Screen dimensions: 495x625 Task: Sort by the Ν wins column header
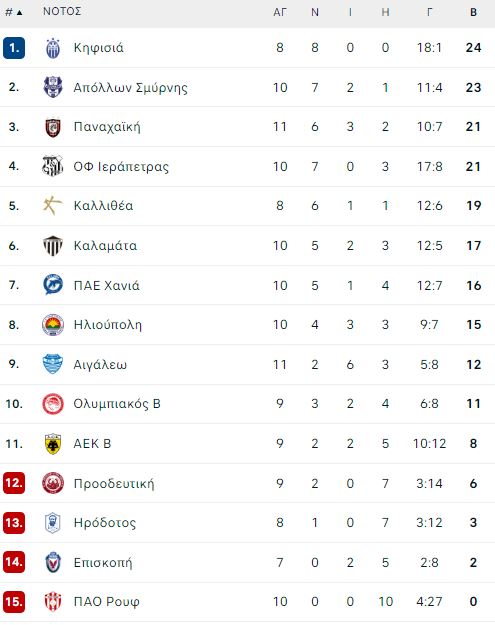tap(315, 12)
